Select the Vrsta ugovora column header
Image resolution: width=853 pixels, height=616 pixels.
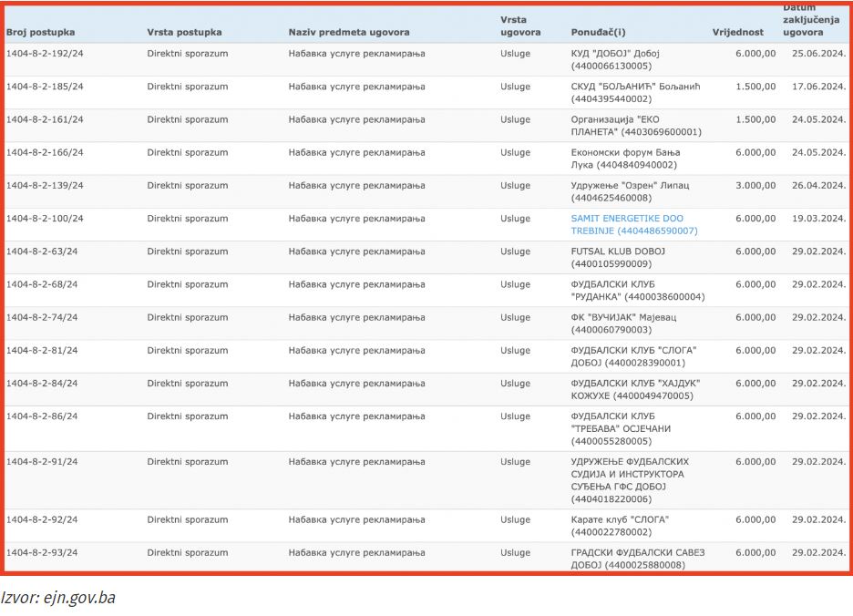(x=520, y=26)
